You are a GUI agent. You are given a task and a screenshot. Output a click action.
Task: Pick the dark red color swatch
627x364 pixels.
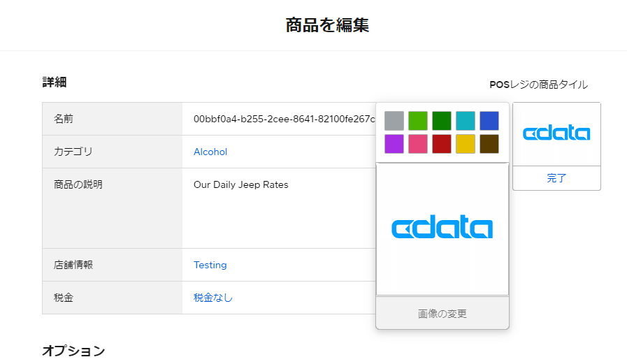[x=442, y=144]
